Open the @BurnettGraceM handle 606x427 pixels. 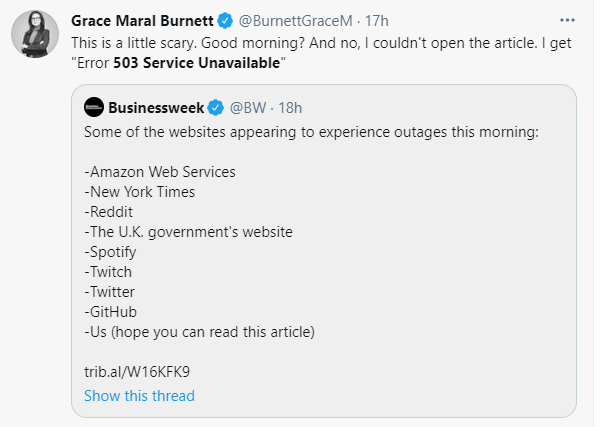tap(295, 20)
